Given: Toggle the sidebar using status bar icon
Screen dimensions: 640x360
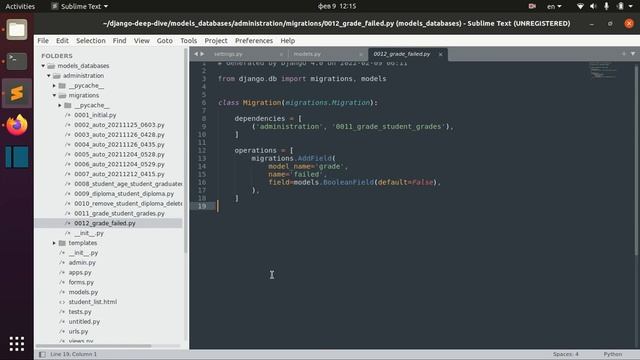Looking at the screenshot, I should [42, 354].
